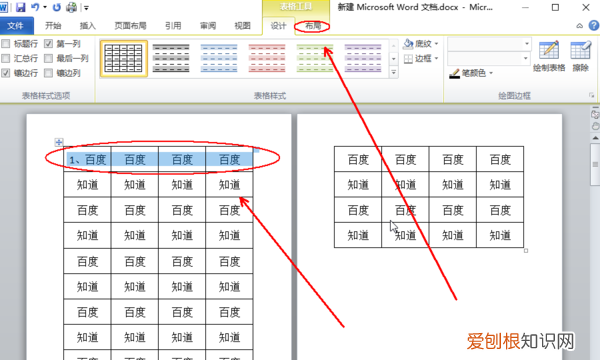Viewport: 600px width, 360px height.
Task: Toggle the 镶边行 checkbox
Action: click(x=6, y=73)
